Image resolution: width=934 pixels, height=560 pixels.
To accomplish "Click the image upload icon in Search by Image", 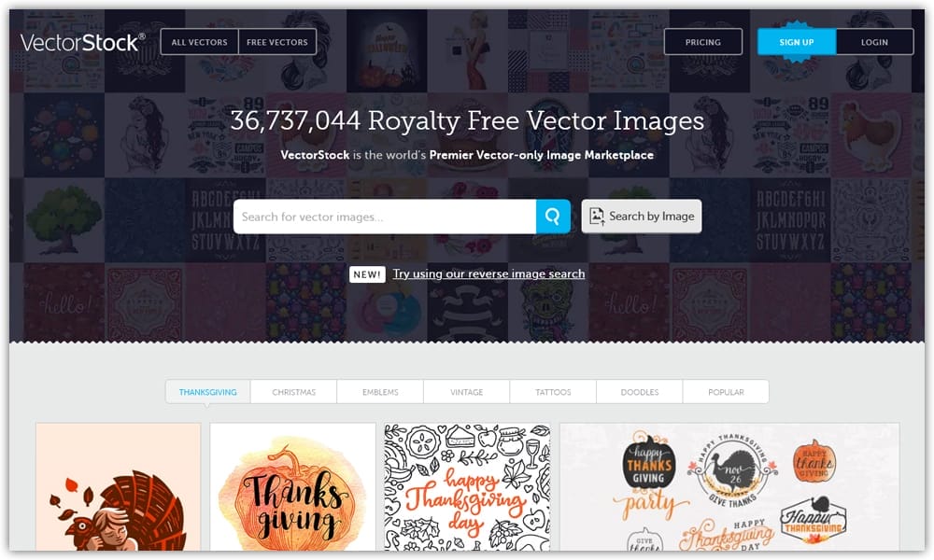I will pyautogui.click(x=597, y=216).
